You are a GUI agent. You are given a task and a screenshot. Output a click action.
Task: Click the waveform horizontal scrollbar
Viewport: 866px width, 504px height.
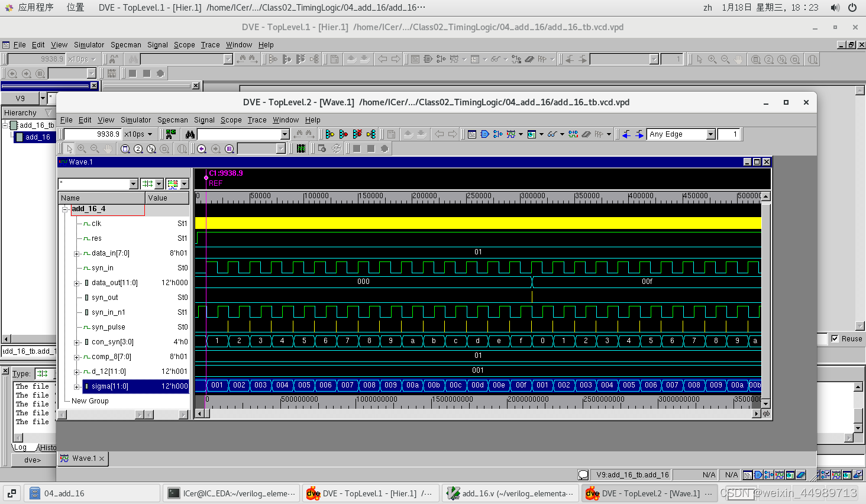coord(478,413)
